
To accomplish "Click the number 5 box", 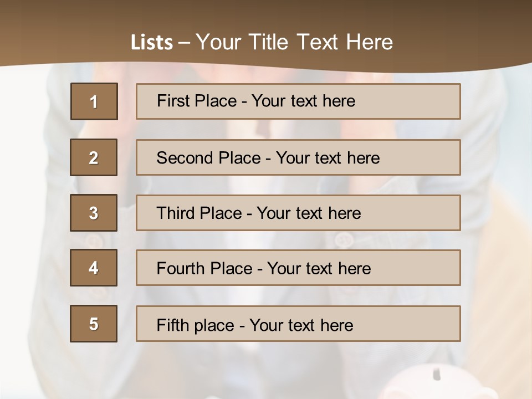I will pos(94,324).
